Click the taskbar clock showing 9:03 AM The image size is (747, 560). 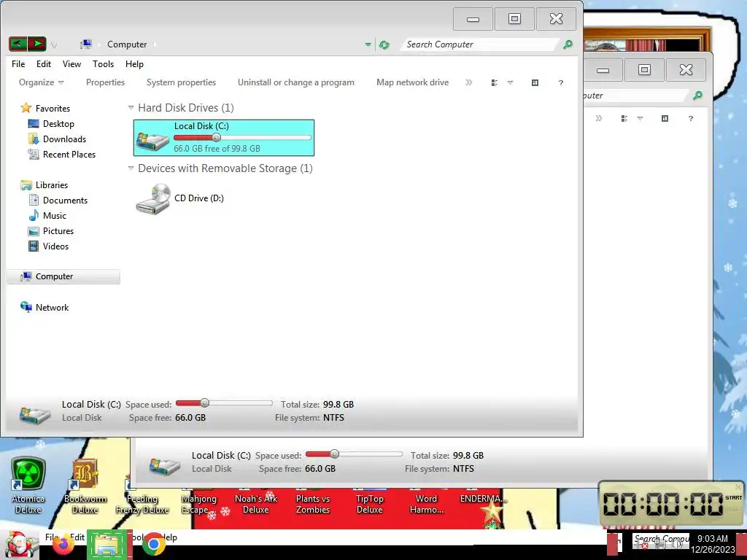[x=713, y=544]
